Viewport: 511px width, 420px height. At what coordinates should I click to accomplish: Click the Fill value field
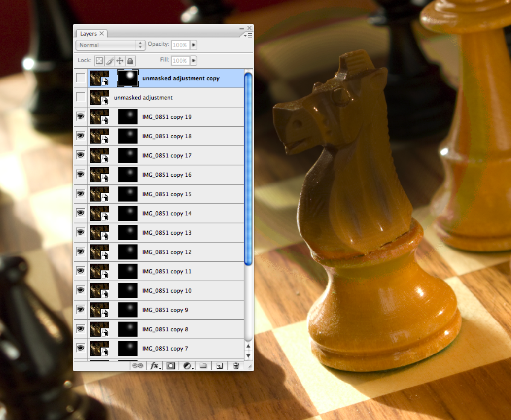180,61
